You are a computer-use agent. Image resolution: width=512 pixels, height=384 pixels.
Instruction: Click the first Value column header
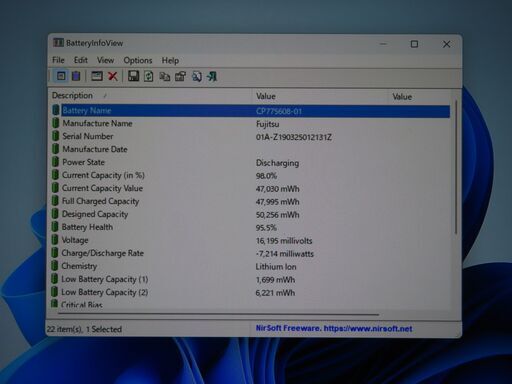coord(320,96)
